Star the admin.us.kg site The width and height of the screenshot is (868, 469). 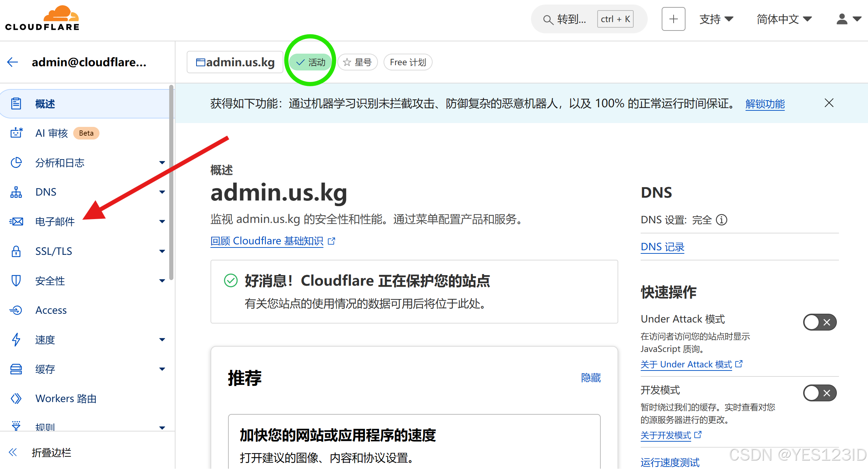coord(357,62)
